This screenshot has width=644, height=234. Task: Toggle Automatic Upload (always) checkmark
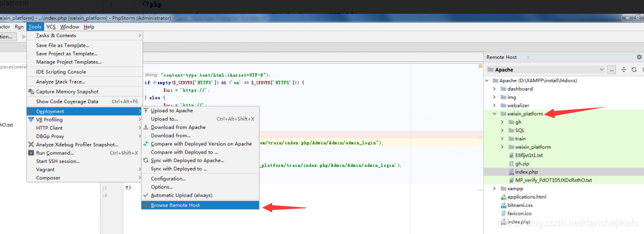point(146,196)
